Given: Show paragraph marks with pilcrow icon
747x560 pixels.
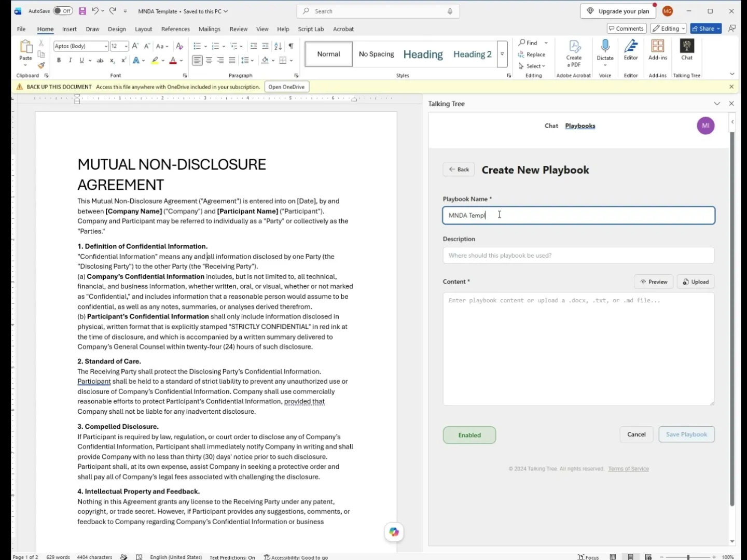Looking at the screenshot, I should tap(291, 46).
